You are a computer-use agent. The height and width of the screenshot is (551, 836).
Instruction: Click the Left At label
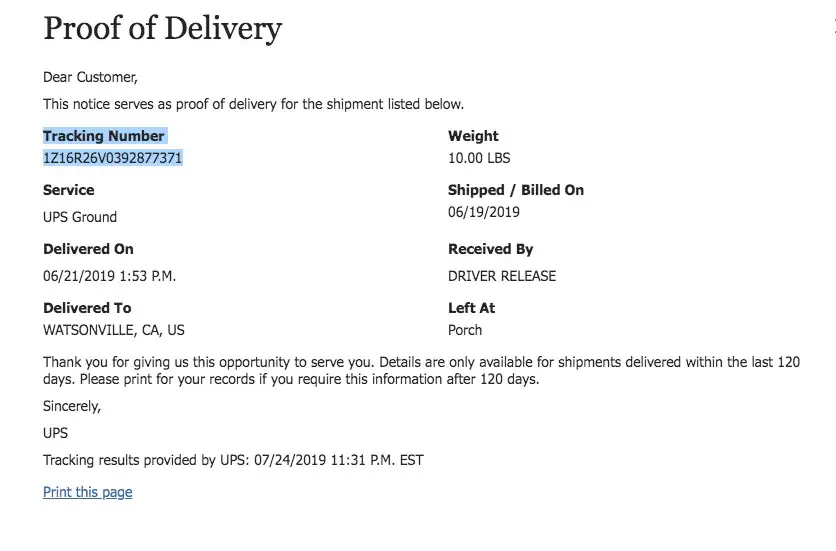coord(472,308)
